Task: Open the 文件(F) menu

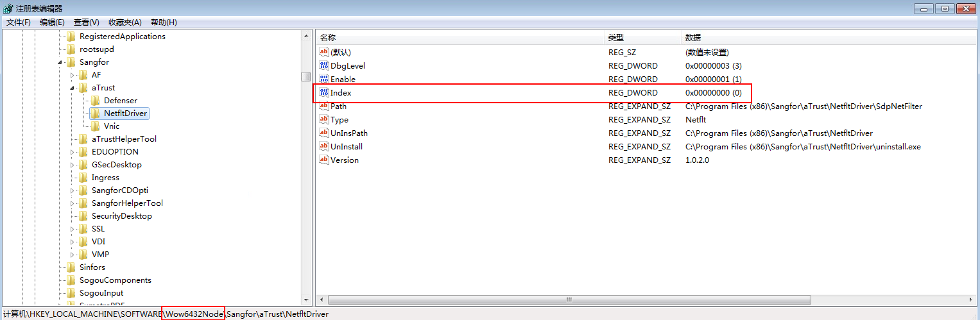Action: [x=19, y=22]
